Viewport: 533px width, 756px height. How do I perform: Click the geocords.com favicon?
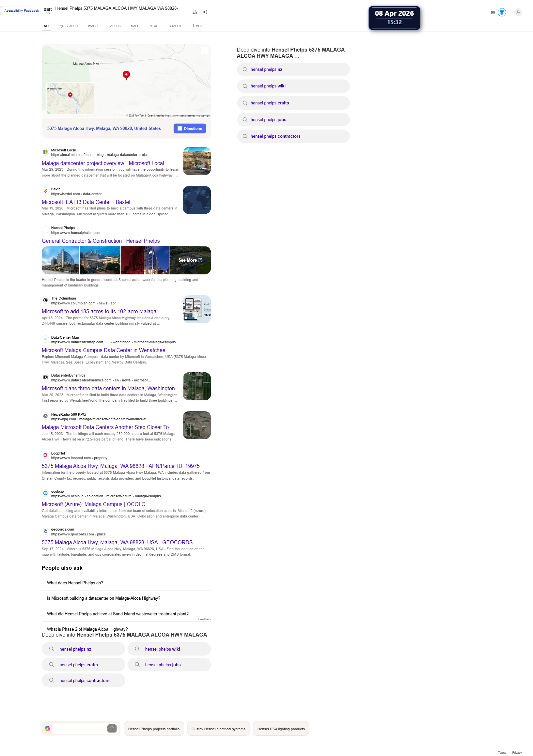pos(45,532)
